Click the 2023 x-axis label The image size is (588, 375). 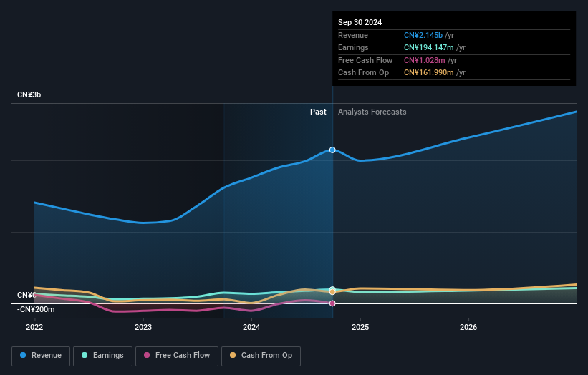143,327
